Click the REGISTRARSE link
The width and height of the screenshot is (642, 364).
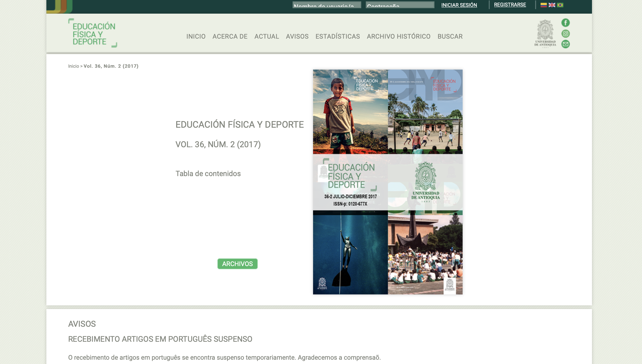[x=510, y=5]
